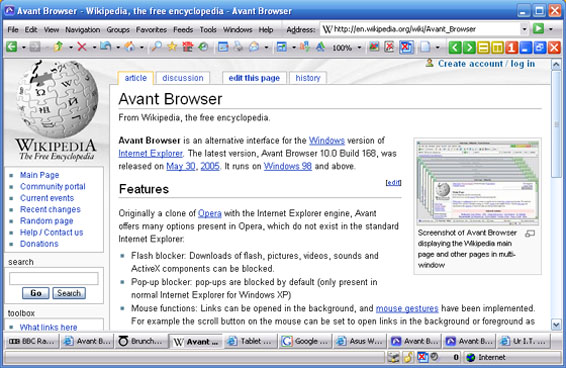The width and height of the screenshot is (566, 368).
Task: Expand the address bar URL dropdown
Action: [524, 29]
